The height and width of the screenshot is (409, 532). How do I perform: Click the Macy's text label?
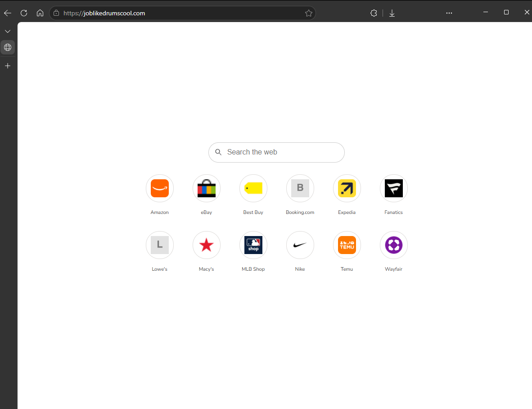click(x=206, y=269)
